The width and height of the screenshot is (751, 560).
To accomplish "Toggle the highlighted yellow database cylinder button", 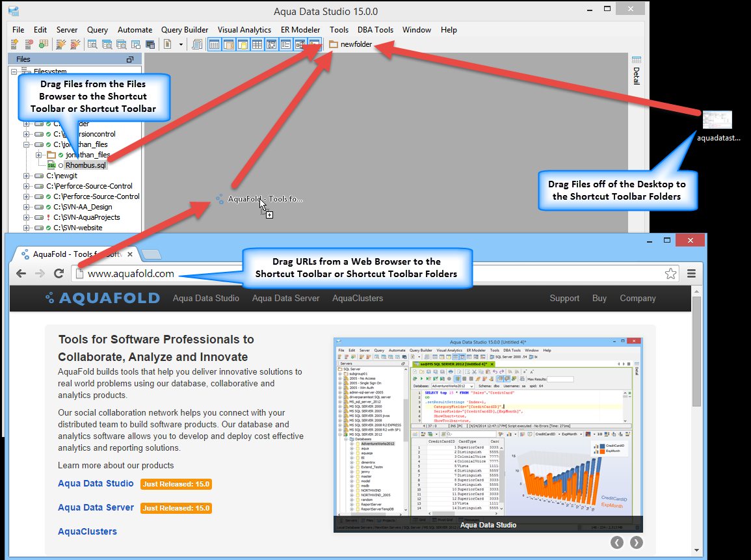I will [x=243, y=44].
